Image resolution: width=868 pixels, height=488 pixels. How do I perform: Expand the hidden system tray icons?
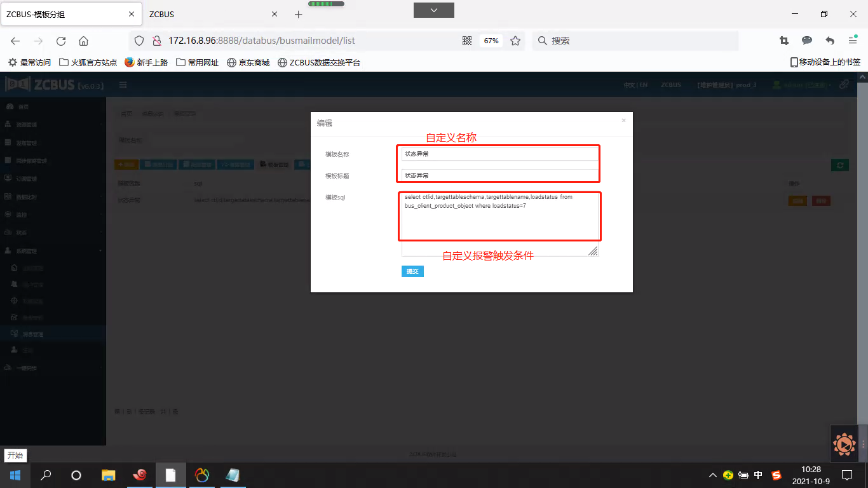click(713, 475)
